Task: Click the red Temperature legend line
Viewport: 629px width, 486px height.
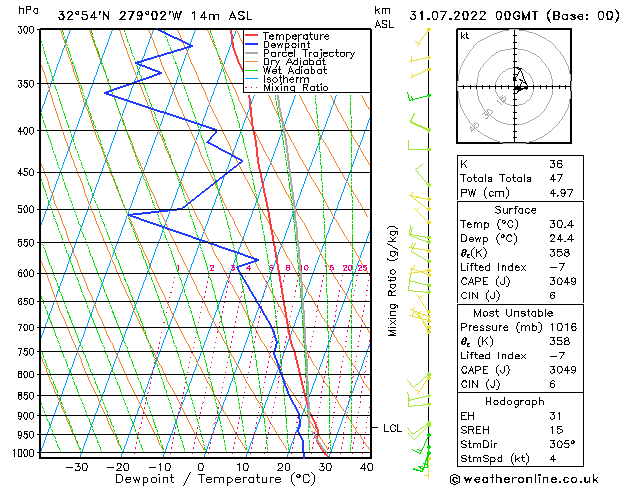Action: click(251, 36)
